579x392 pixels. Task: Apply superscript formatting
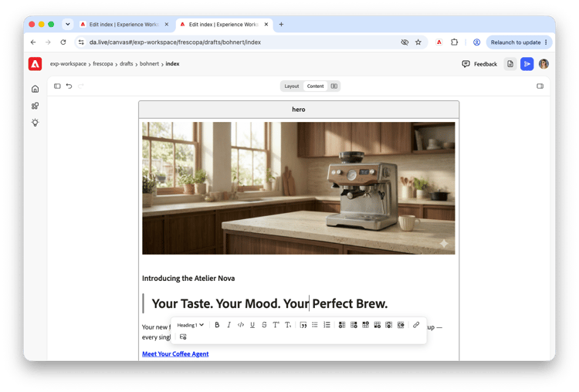tap(276, 325)
